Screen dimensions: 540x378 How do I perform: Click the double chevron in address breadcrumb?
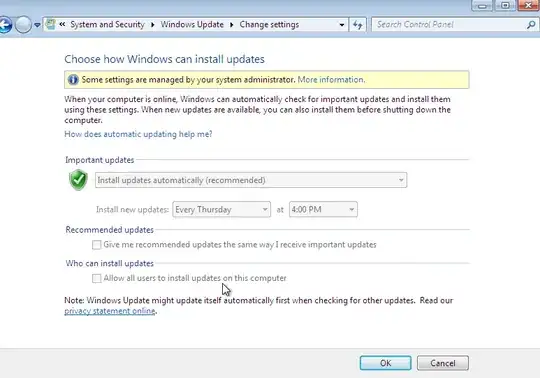62,24
